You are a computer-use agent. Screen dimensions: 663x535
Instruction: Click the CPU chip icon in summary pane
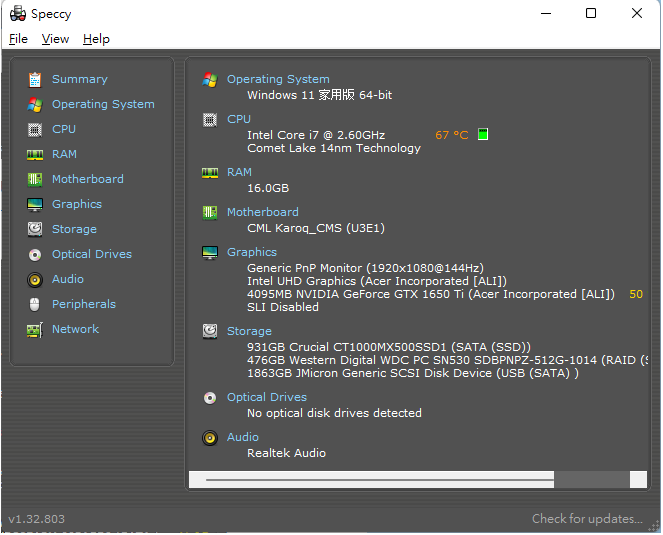tap(210, 120)
